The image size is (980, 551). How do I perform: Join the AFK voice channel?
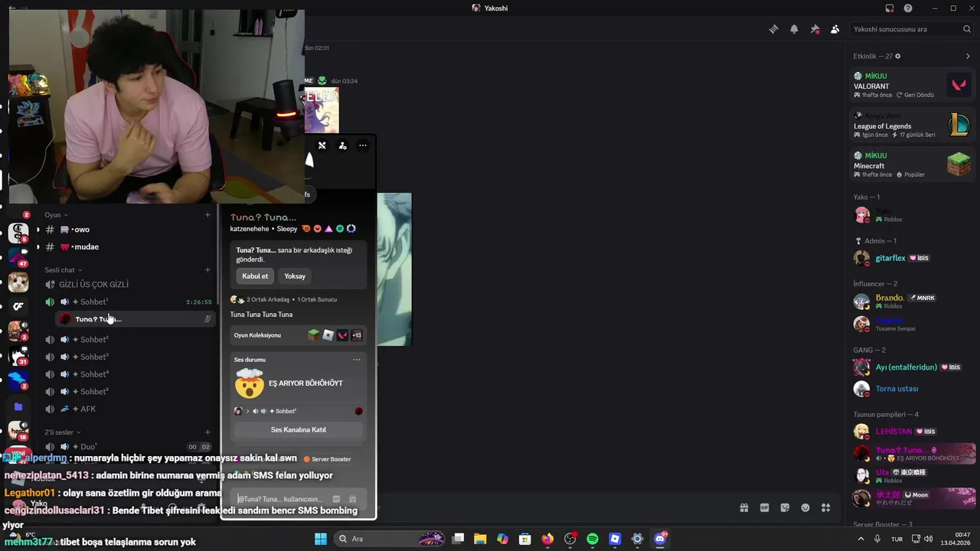pos(128,409)
